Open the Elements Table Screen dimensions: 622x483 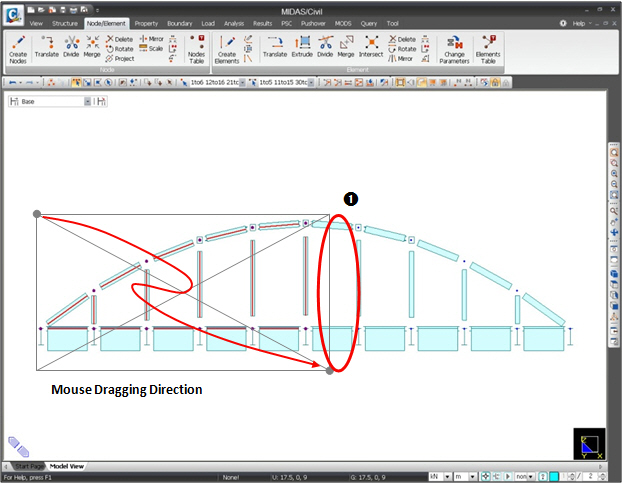tap(488, 49)
